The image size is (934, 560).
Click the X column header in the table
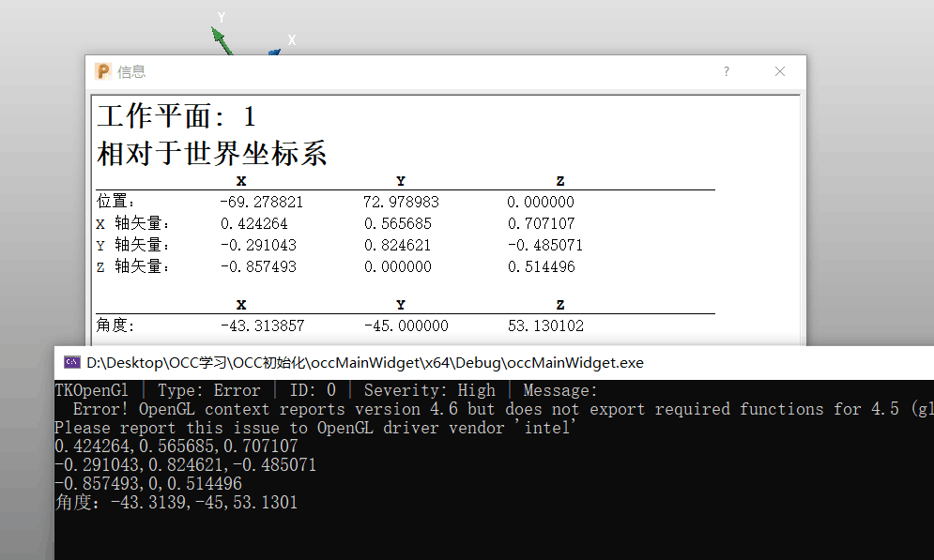[x=241, y=180]
